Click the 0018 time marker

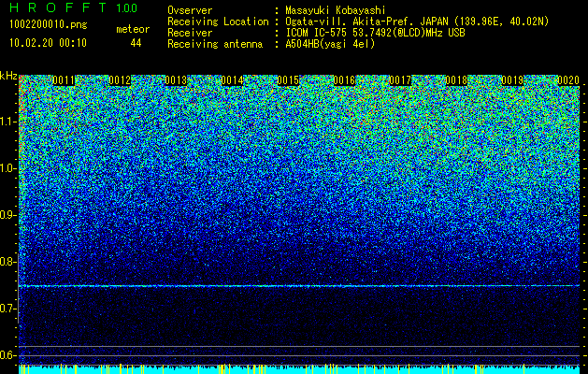456,80
